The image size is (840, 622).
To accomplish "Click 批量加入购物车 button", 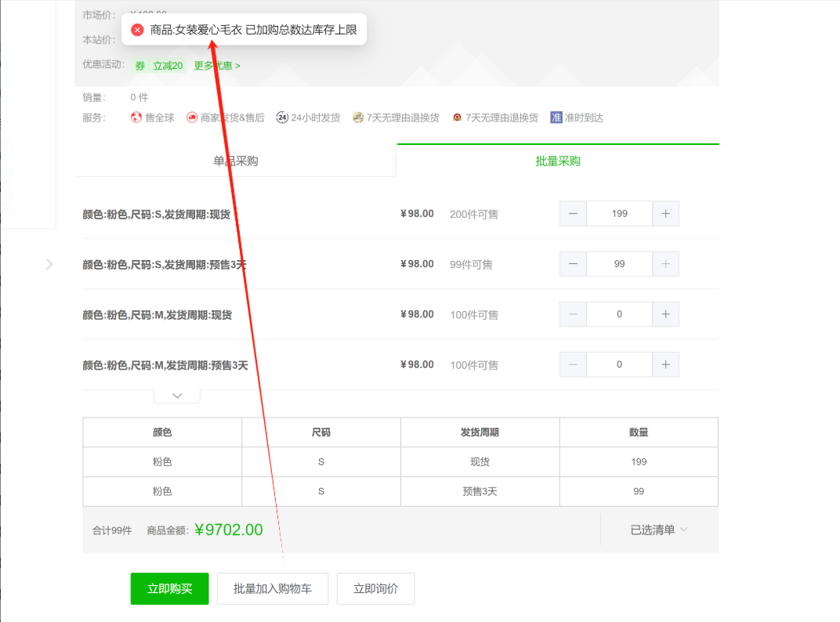I will [273, 589].
